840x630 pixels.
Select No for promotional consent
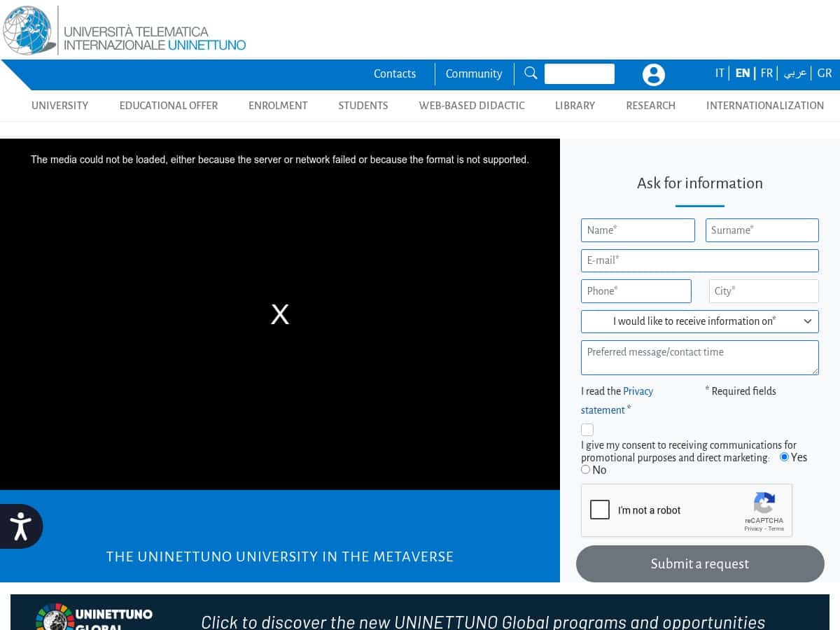tap(585, 469)
